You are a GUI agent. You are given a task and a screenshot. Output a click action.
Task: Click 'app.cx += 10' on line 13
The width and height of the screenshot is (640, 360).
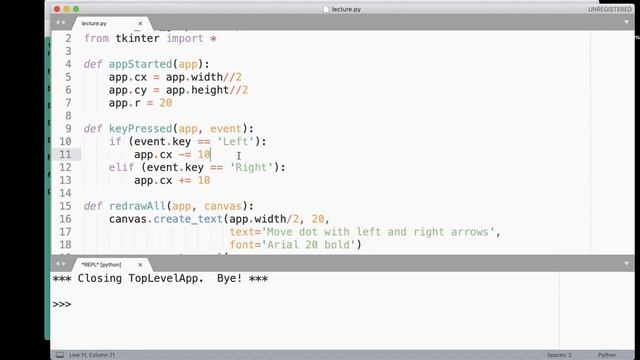172,180
